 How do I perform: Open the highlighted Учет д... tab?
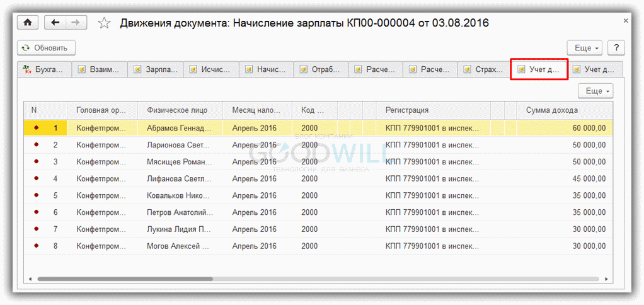click(x=539, y=69)
